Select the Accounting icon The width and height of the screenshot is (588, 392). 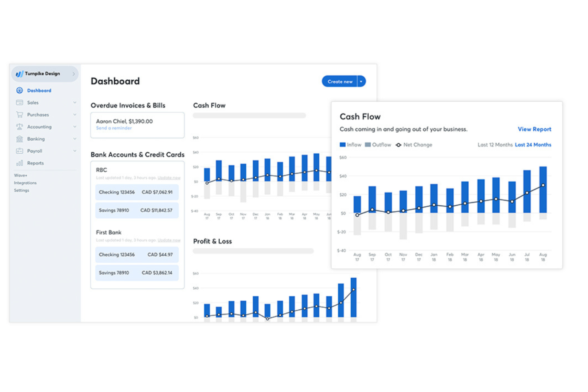(19, 127)
